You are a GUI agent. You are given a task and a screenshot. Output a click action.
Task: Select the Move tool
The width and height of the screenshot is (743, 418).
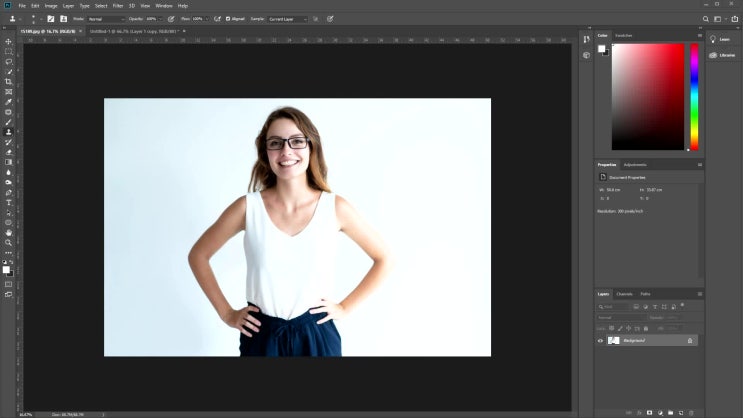click(9, 41)
